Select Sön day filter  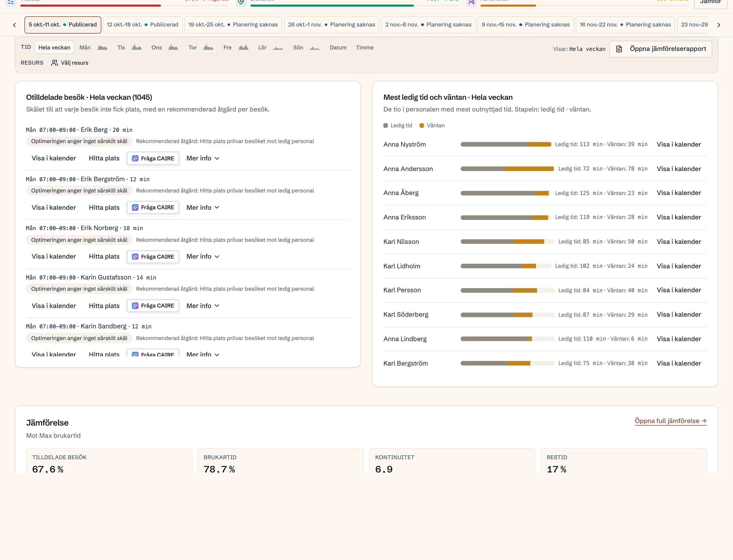click(306, 47)
